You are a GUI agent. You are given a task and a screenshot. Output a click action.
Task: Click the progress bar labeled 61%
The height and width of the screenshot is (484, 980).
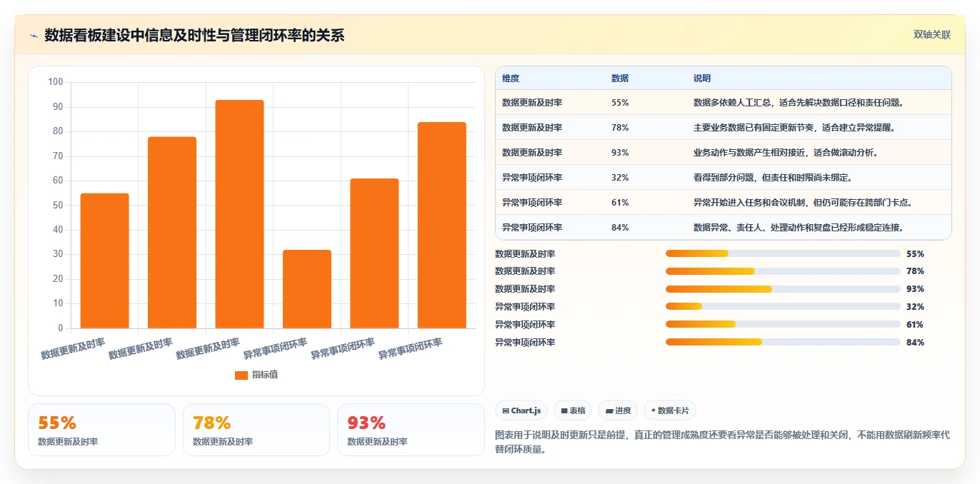(x=783, y=325)
